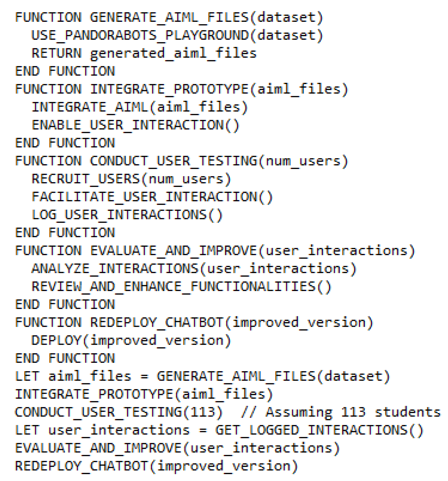448x481 pixels.
Task: Click the FUNCTION INTEGRATE_PROTOTYPE(aiml_files) header line
Action: tap(181, 89)
